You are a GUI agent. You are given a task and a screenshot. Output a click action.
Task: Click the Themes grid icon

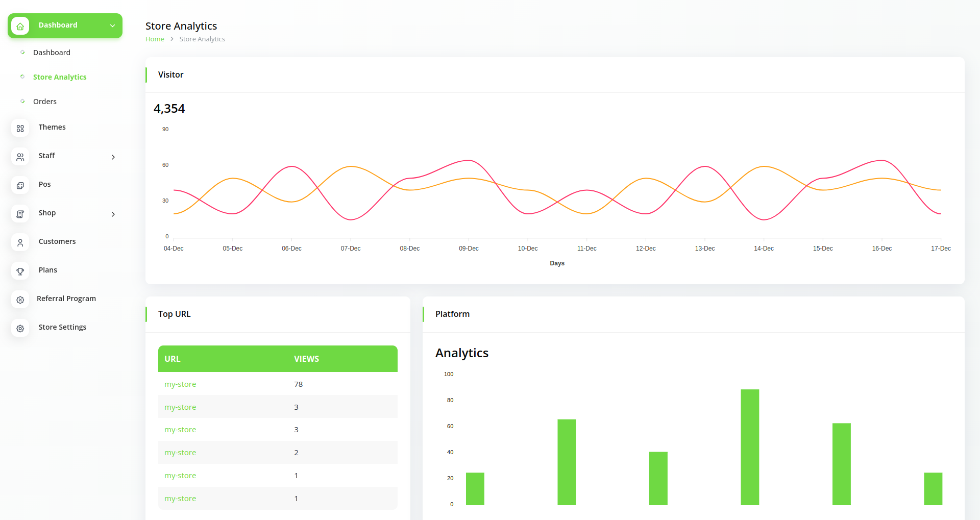(x=20, y=129)
